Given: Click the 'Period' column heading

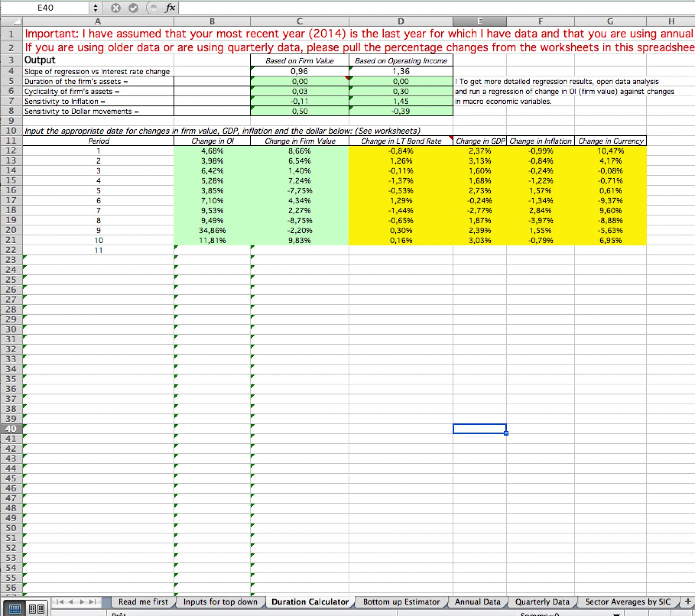Looking at the screenshot, I should pyautogui.click(x=98, y=141).
